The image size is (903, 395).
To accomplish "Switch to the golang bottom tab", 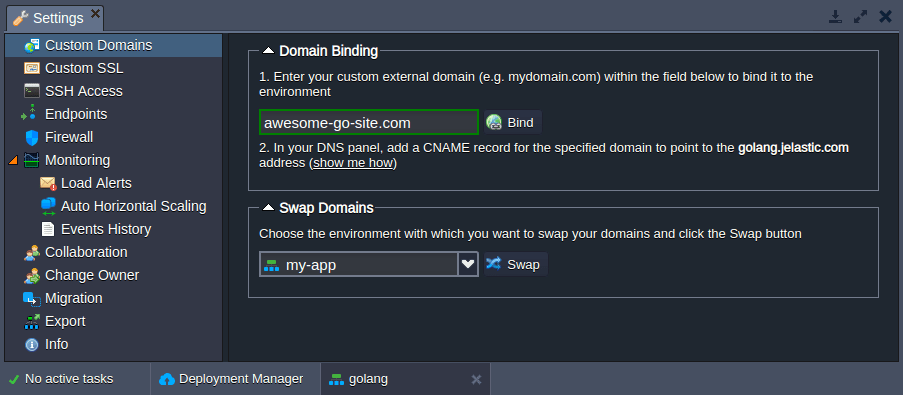I will 405,379.
